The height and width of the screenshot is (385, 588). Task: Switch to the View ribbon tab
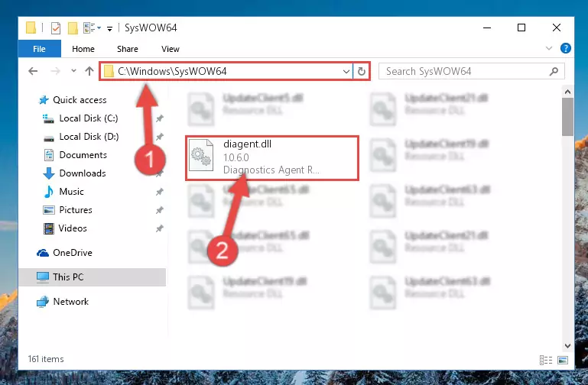(x=171, y=49)
